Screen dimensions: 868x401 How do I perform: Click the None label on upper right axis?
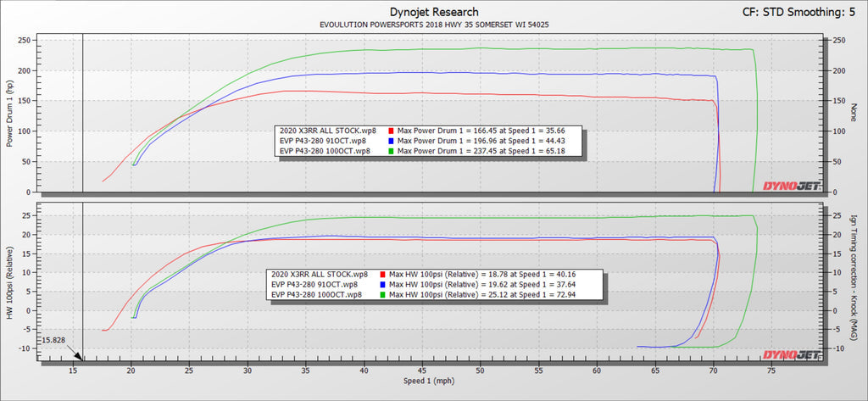pos(854,114)
